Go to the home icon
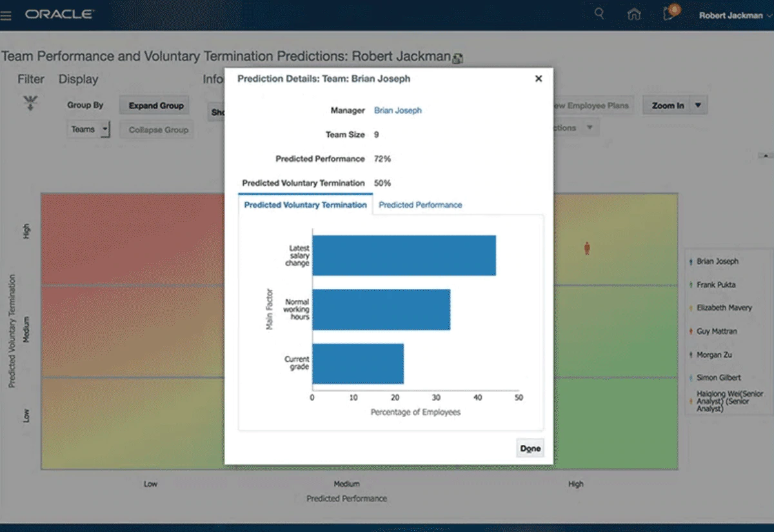 tap(634, 15)
